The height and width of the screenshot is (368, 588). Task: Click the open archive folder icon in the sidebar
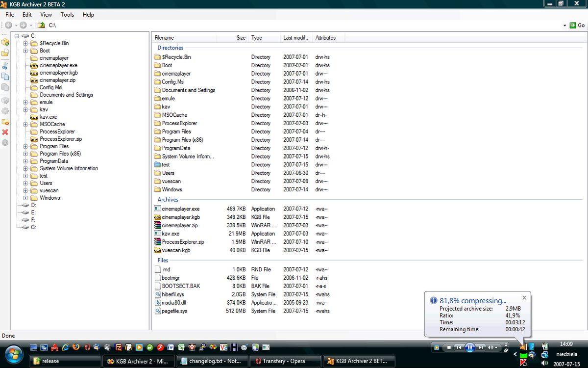(x=5, y=53)
